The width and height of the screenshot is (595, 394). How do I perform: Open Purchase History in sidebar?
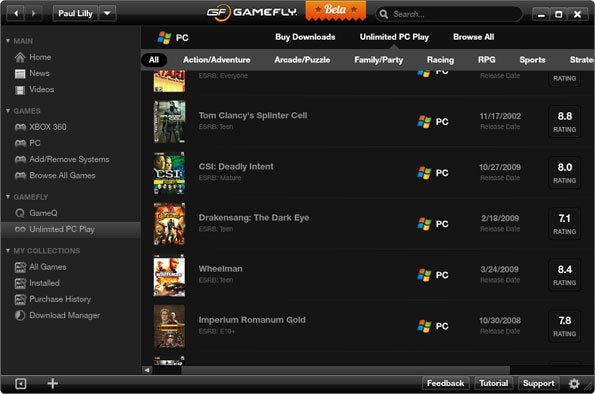[60, 299]
